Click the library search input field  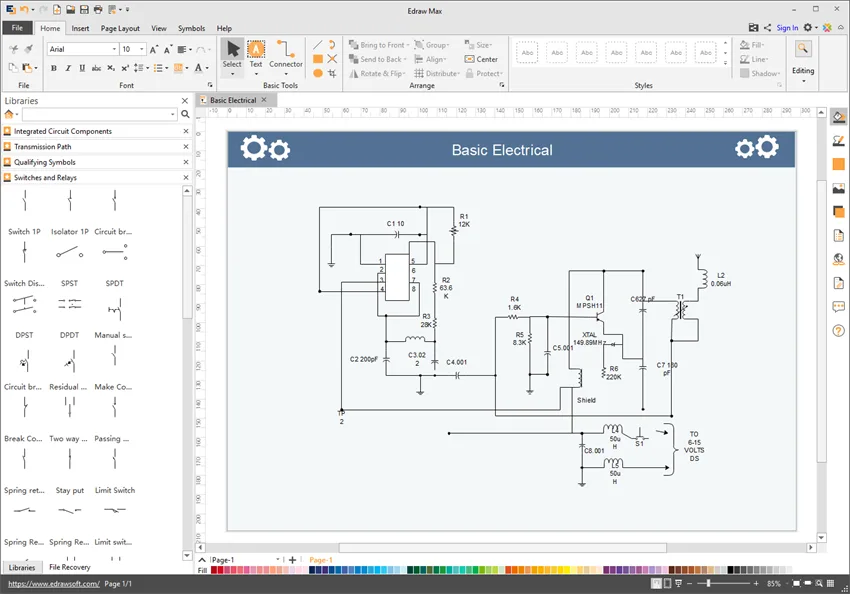click(96, 114)
